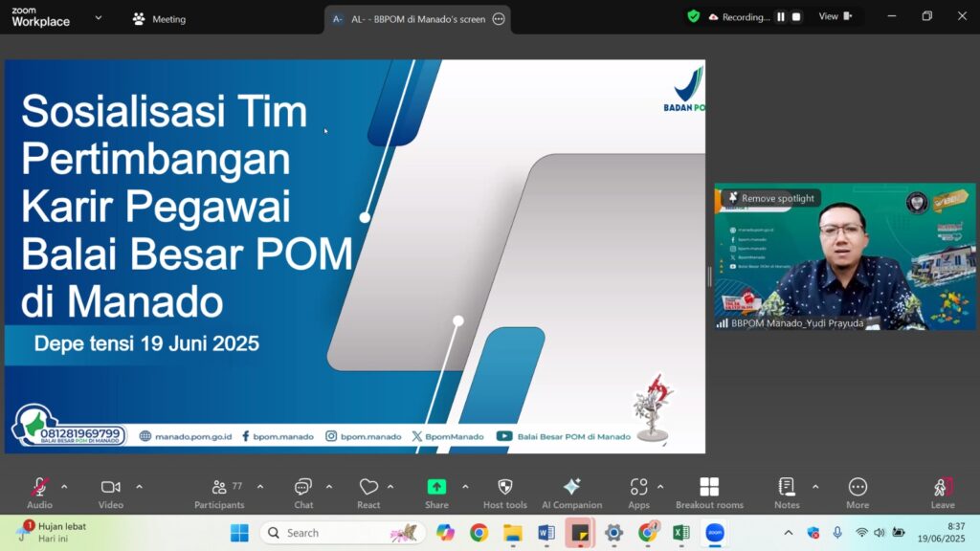The image size is (980, 551).
Task: Open Windows Security tray icon
Action: [813, 533]
